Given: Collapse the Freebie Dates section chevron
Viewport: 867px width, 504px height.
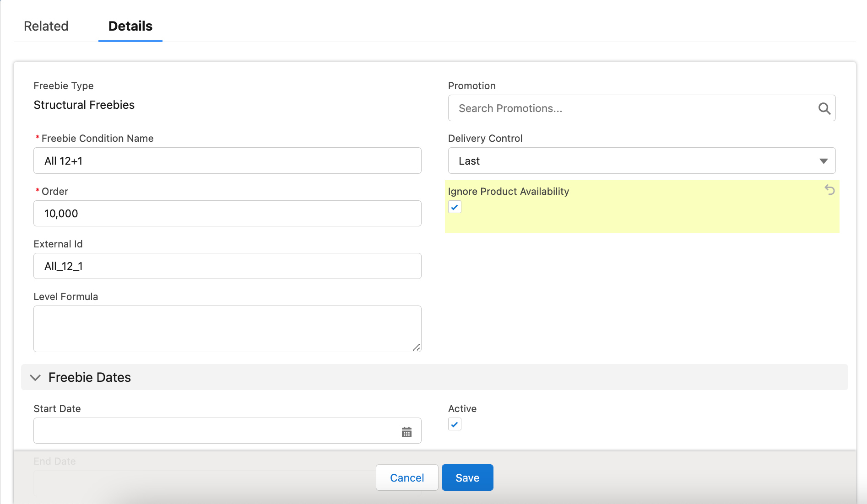Looking at the screenshot, I should (x=35, y=378).
